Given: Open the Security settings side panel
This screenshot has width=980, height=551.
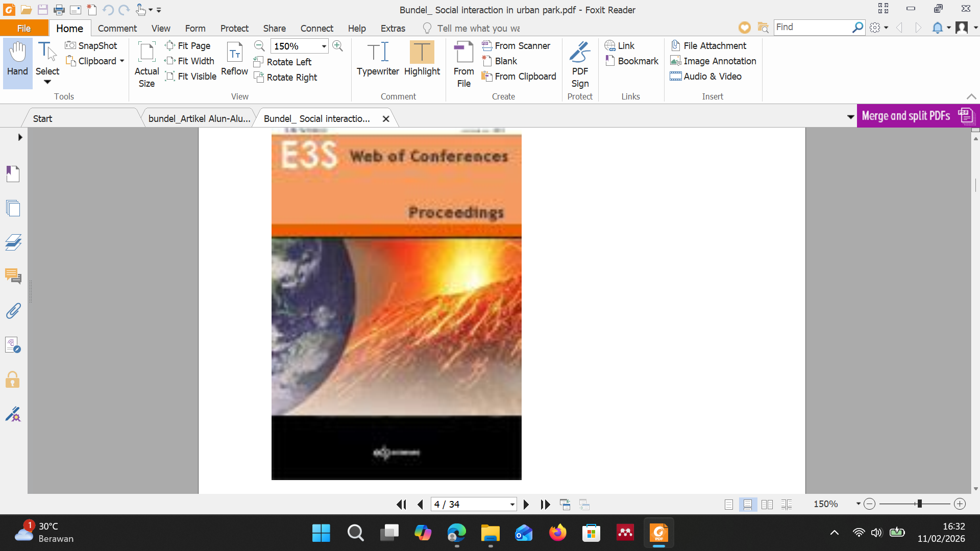Looking at the screenshot, I should 13,380.
